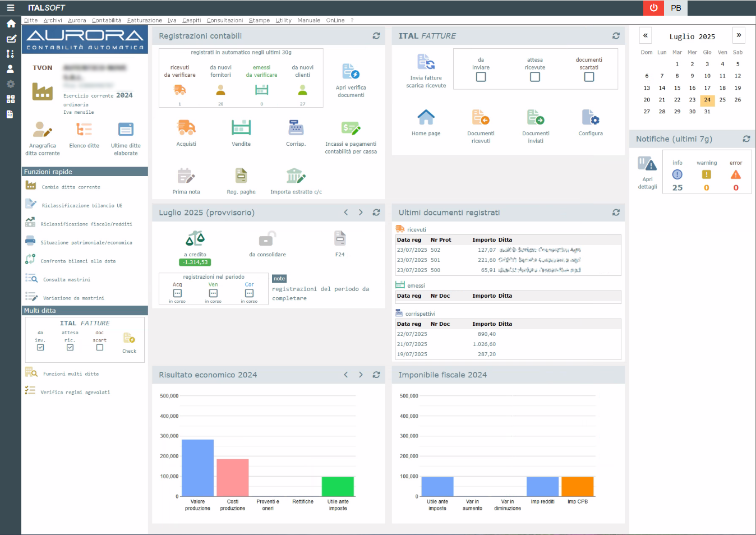Click the pink Costi produzione bar

click(233, 477)
